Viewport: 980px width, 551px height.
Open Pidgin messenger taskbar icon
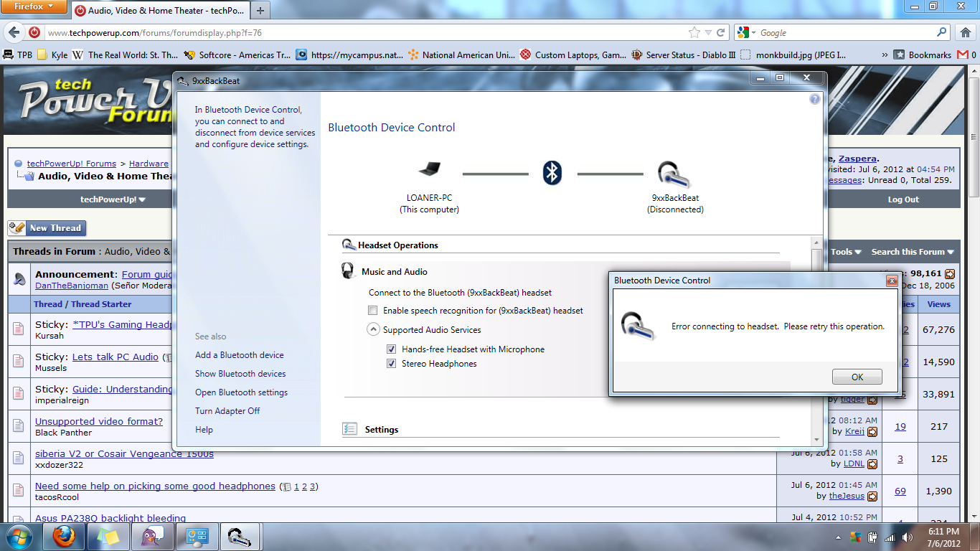(151, 537)
